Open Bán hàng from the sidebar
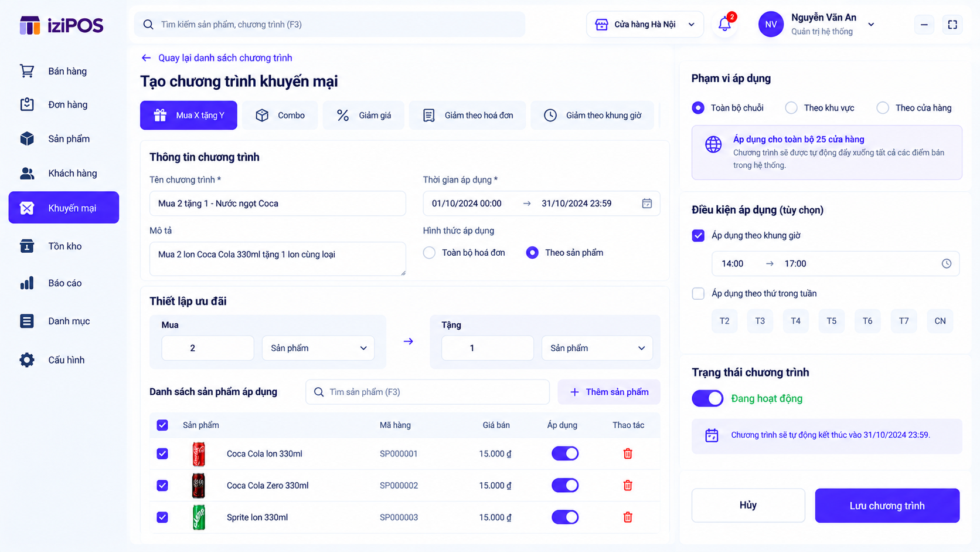980x552 pixels. (x=64, y=71)
